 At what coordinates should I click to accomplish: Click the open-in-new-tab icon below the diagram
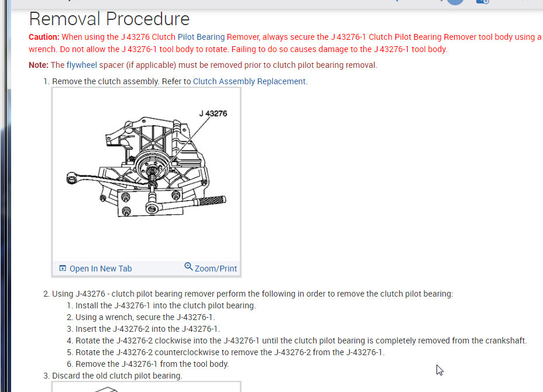click(63, 268)
